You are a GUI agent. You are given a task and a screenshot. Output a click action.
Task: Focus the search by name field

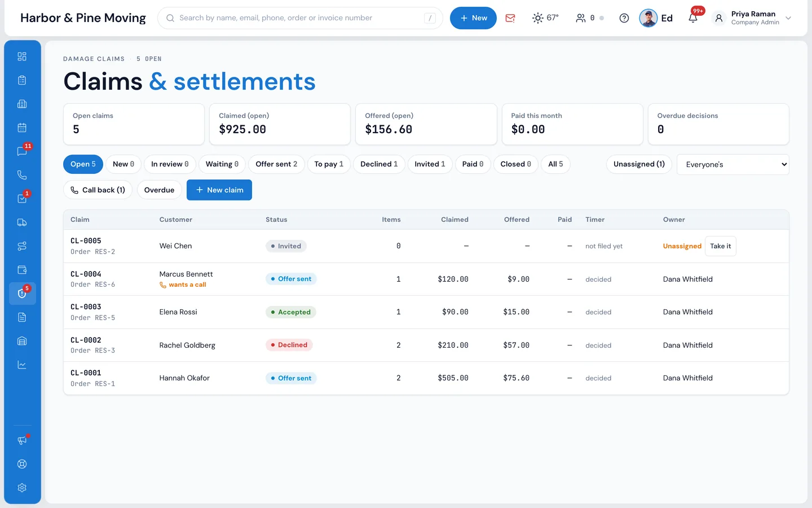click(300, 18)
